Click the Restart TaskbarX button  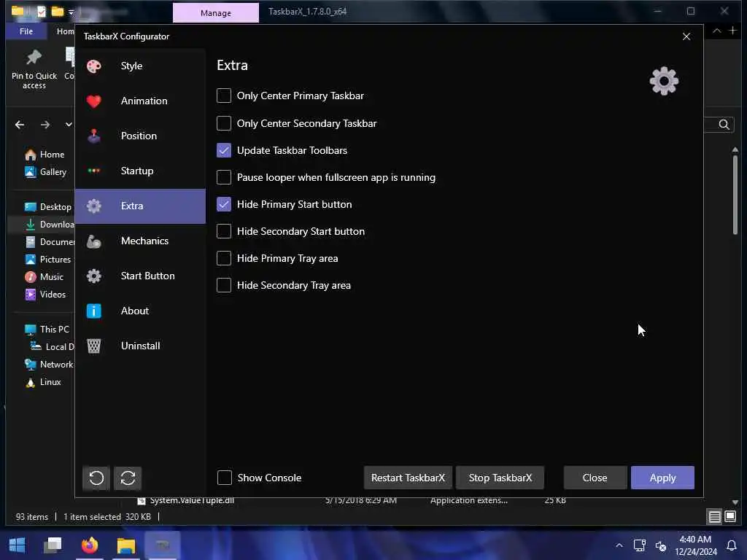point(408,478)
